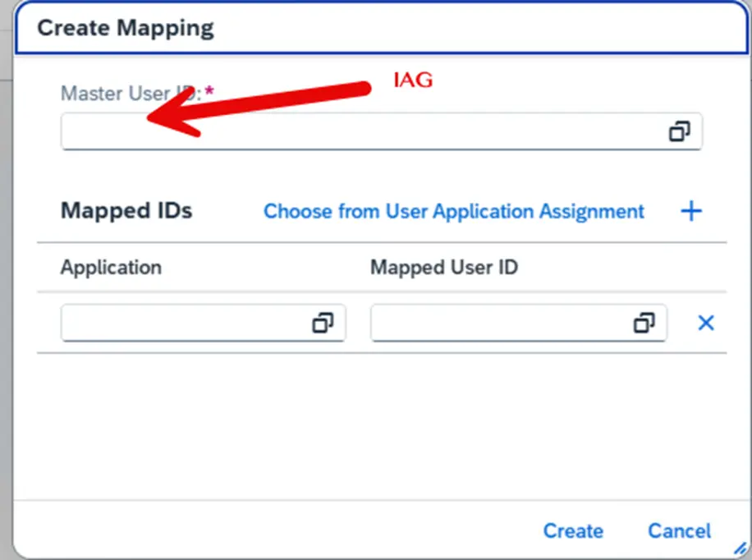Delete the mapped ID row with X icon

(x=705, y=324)
